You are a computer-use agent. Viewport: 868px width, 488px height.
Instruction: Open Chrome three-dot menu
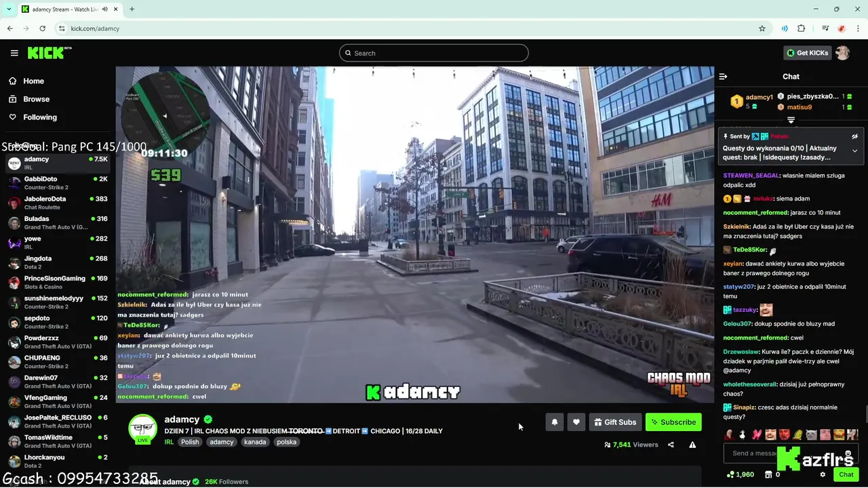point(858,28)
